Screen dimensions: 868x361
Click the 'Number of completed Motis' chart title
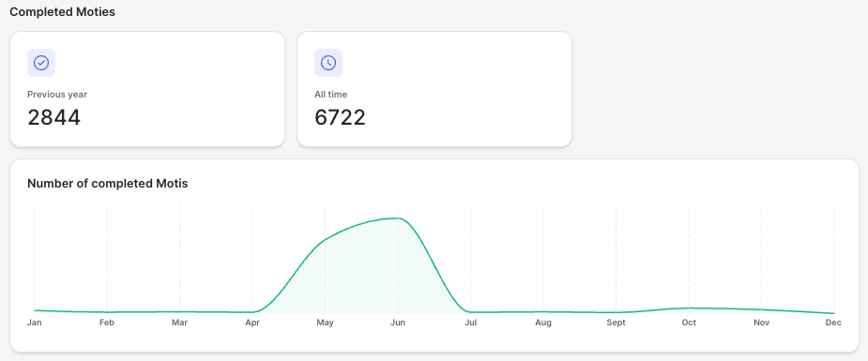[108, 184]
